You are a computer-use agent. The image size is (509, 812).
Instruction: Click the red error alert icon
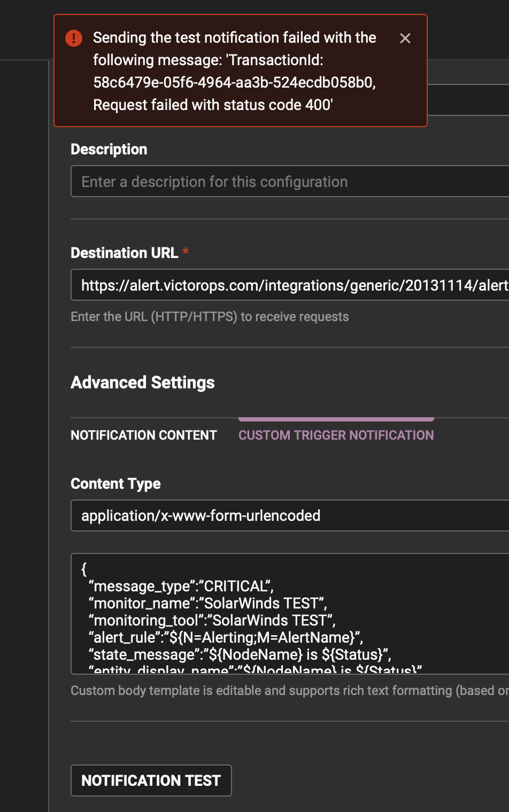[74, 38]
